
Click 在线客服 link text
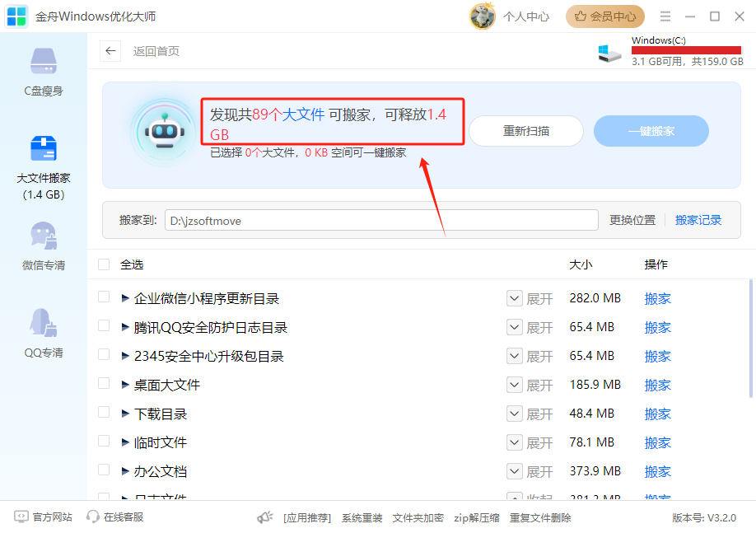pyautogui.click(x=124, y=517)
